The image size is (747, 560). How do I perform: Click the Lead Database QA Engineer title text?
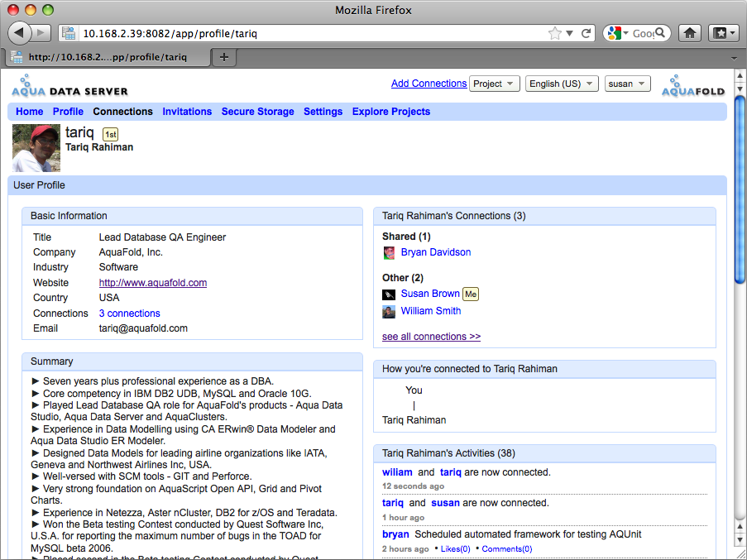click(162, 237)
